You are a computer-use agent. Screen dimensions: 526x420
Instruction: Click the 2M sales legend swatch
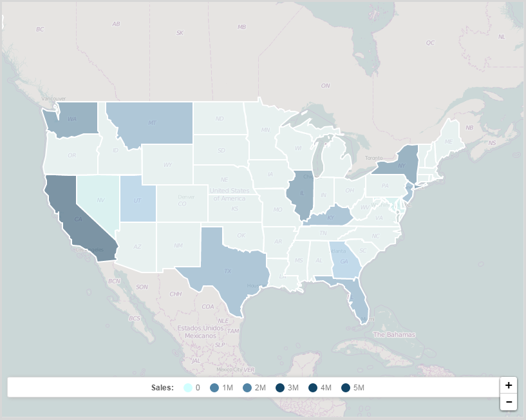coord(247,388)
